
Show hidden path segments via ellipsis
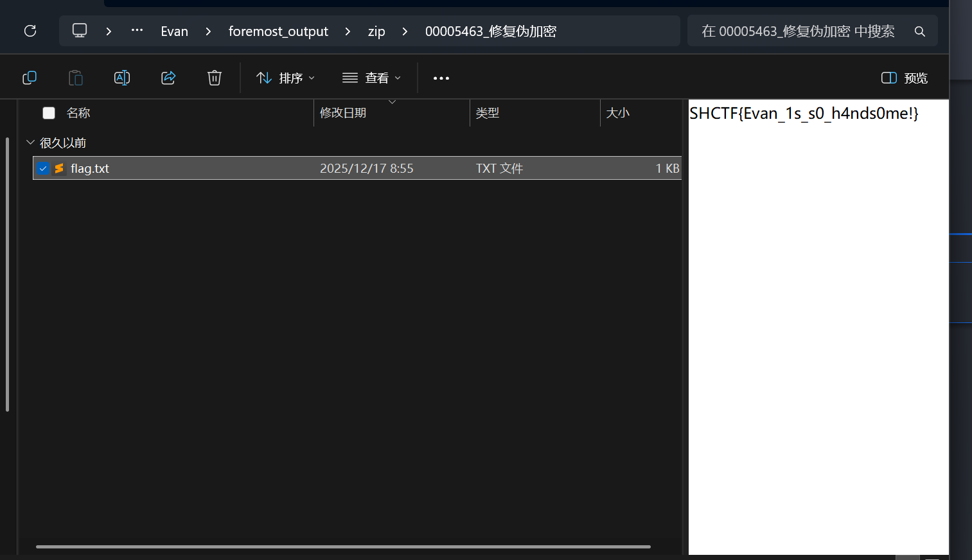click(137, 30)
